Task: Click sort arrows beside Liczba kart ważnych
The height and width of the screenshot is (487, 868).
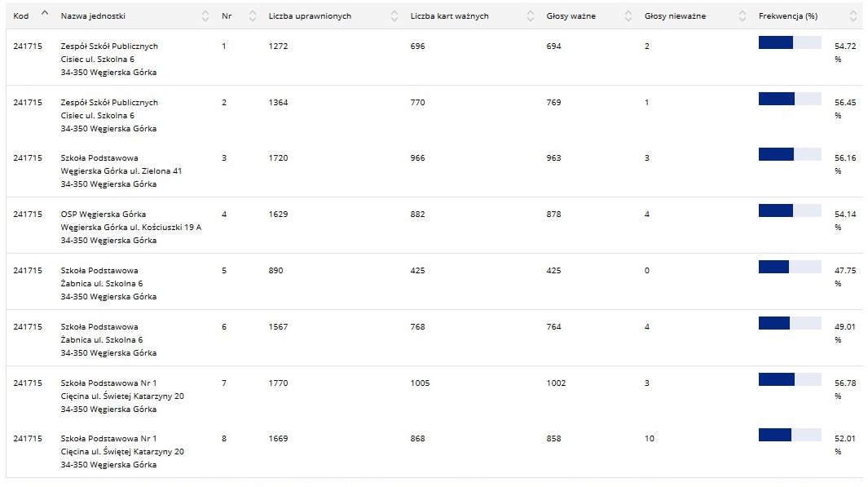Action: (530, 16)
